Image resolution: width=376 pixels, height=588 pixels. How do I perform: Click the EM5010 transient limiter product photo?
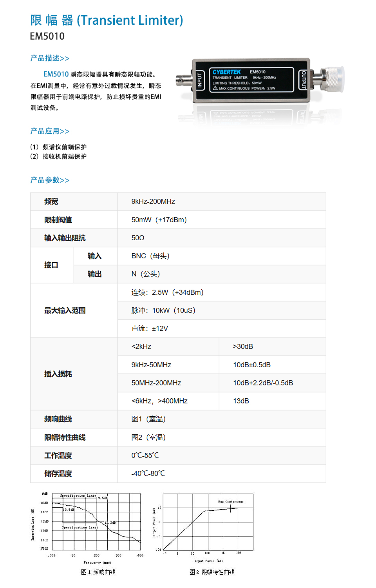click(x=260, y=81)
